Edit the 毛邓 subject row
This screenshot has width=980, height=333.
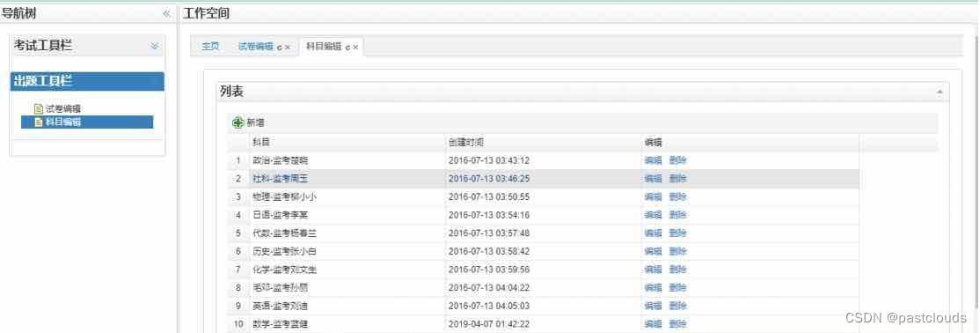click(x=653, y=287)
